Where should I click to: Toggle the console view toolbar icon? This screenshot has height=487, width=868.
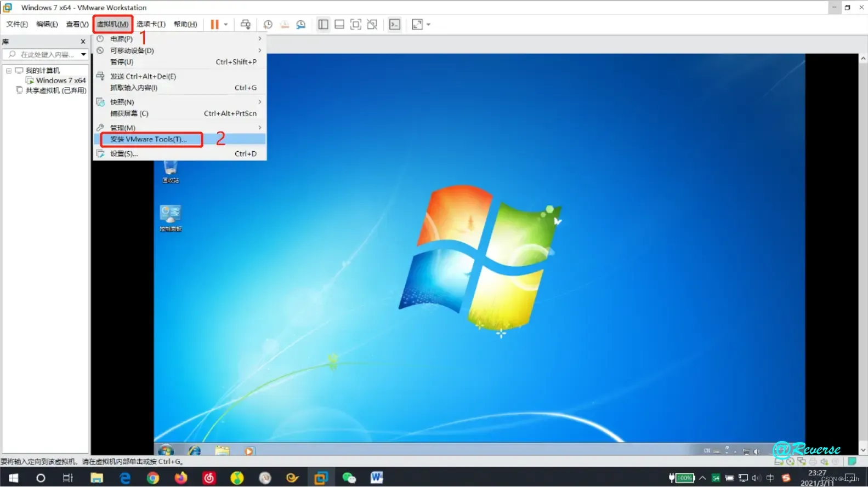coord(395,24)
